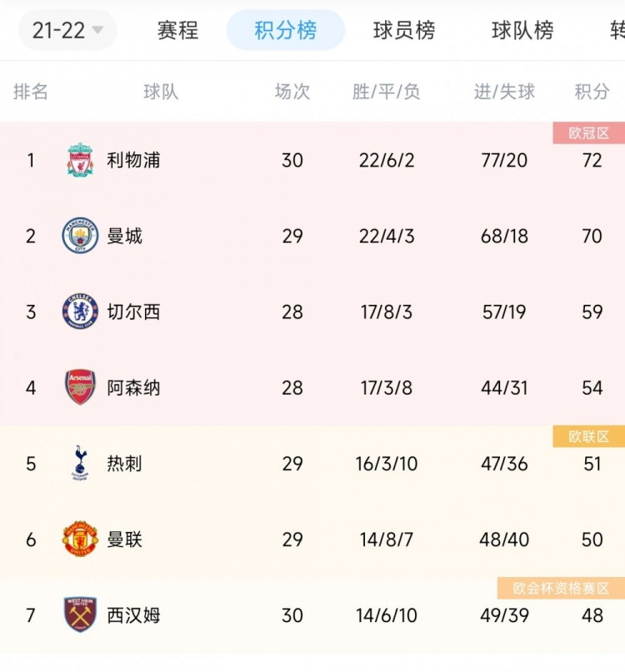
Task: Tap the Manchester United badge
Action: click(80, 539)
